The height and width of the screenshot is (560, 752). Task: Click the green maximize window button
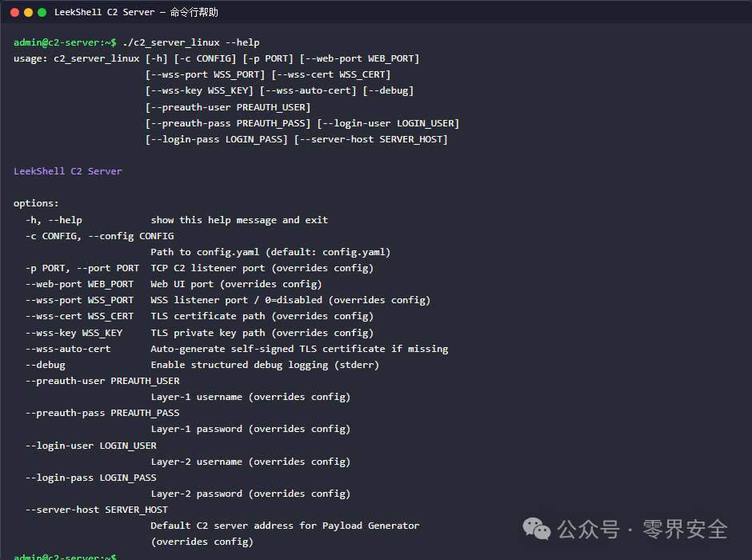42,13
